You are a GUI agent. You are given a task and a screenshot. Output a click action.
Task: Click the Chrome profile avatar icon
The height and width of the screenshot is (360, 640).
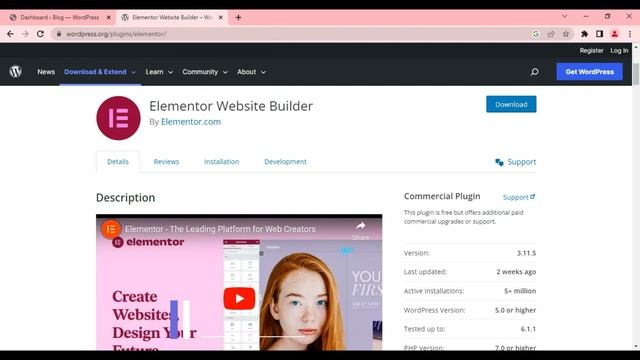[614, 34]
